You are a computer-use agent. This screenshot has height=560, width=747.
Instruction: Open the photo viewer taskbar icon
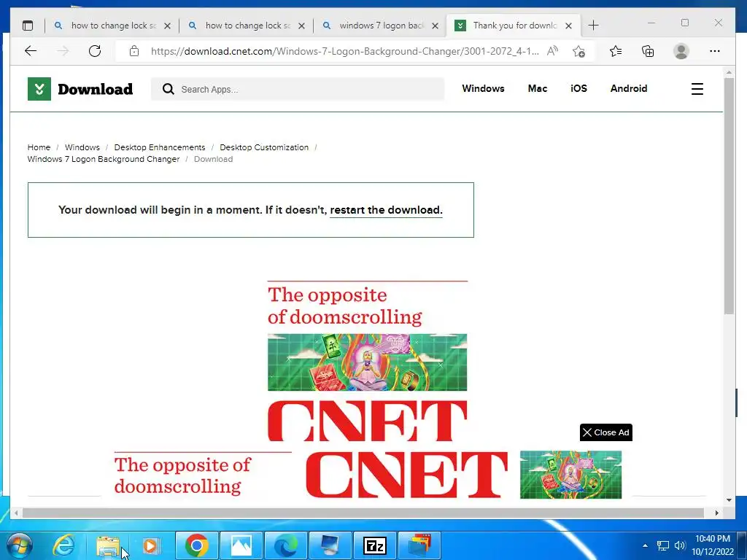tap(241, 545)
